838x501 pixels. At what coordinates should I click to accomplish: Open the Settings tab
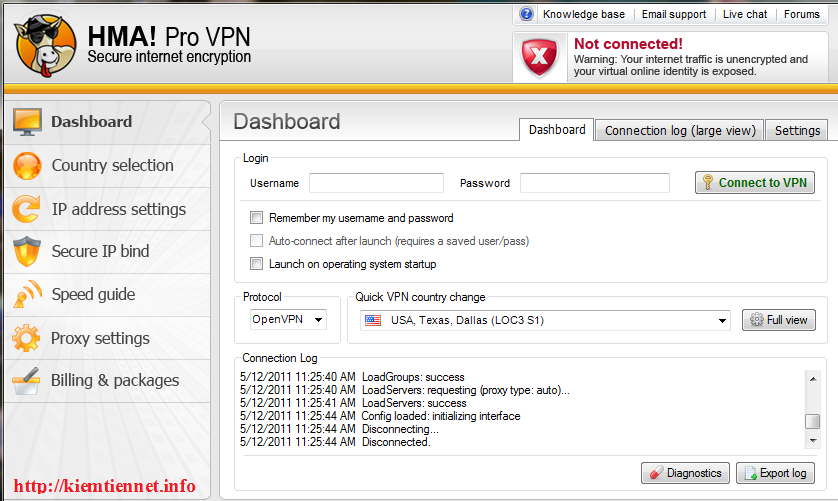(x=797, y=130)
